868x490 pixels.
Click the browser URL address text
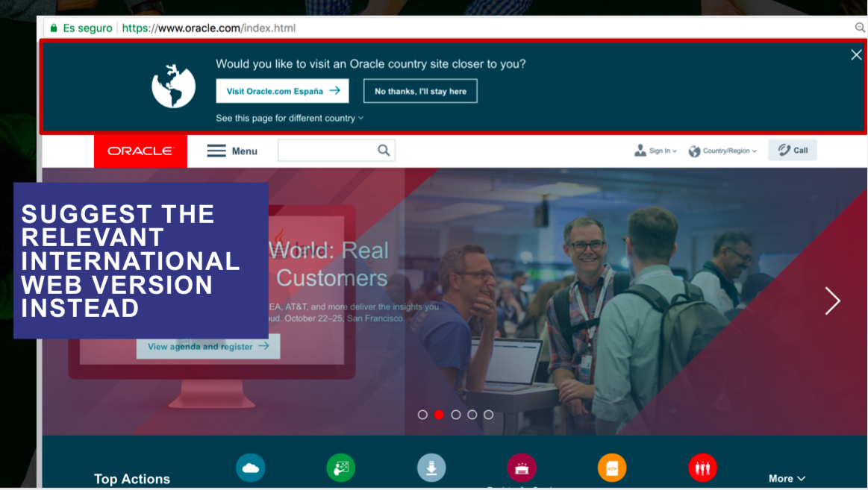(209, 28)
